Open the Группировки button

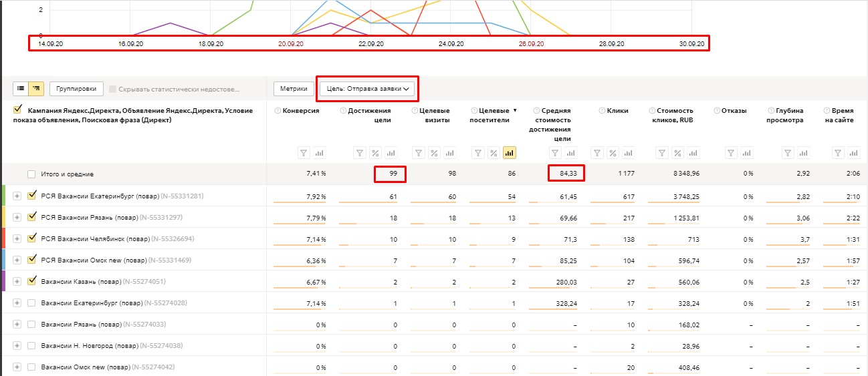click(x=76, y=88)
